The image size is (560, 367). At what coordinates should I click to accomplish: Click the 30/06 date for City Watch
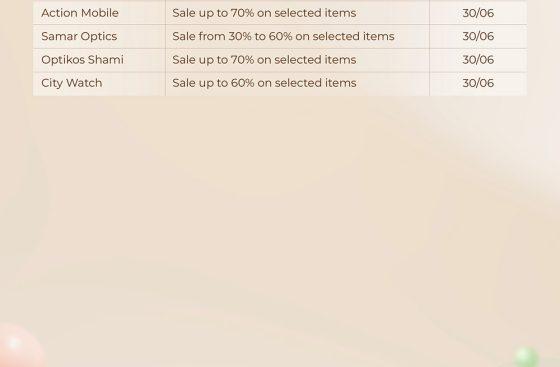(x=478, y=83)
